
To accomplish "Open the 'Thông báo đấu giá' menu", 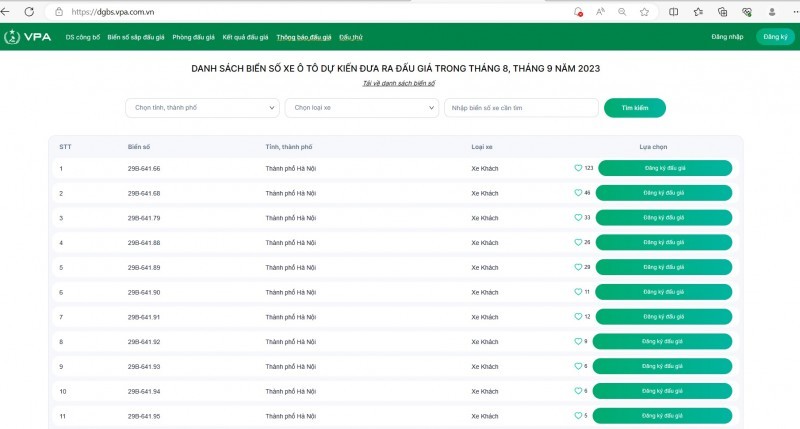I will click(x=304, y=37).
